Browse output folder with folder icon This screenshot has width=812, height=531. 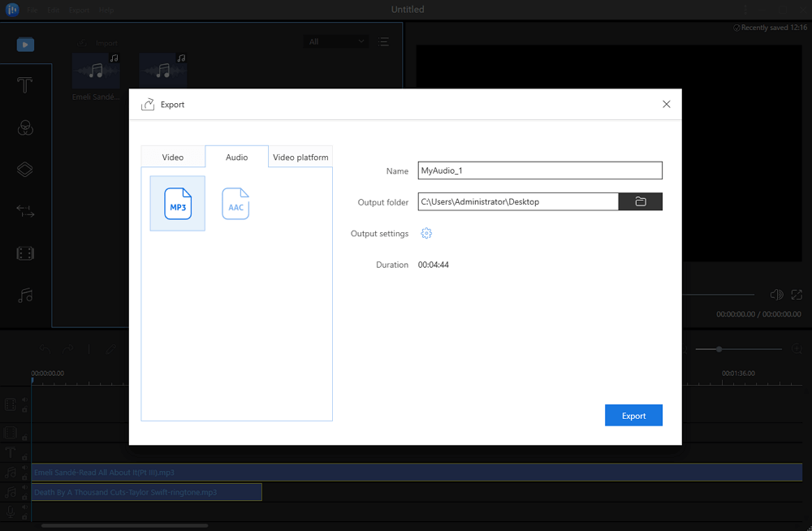pos(640,201)
